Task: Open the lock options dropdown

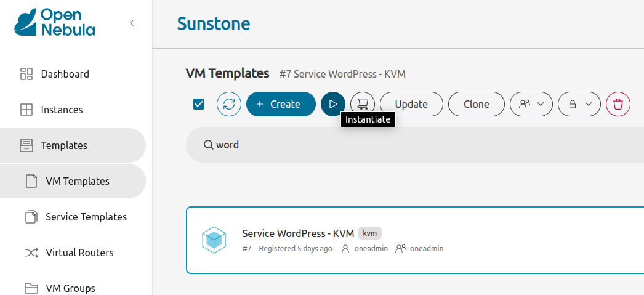Action: 579,104
